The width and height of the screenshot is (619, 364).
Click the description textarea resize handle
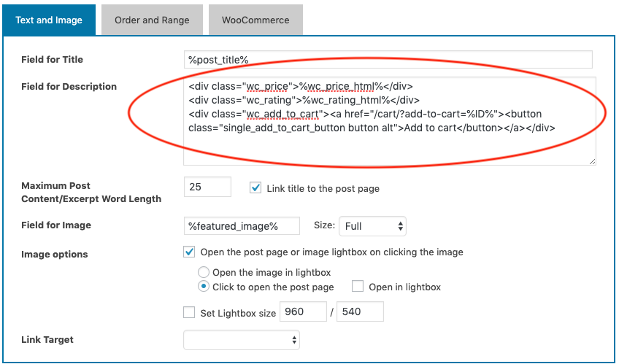click(x=592, y=161)
